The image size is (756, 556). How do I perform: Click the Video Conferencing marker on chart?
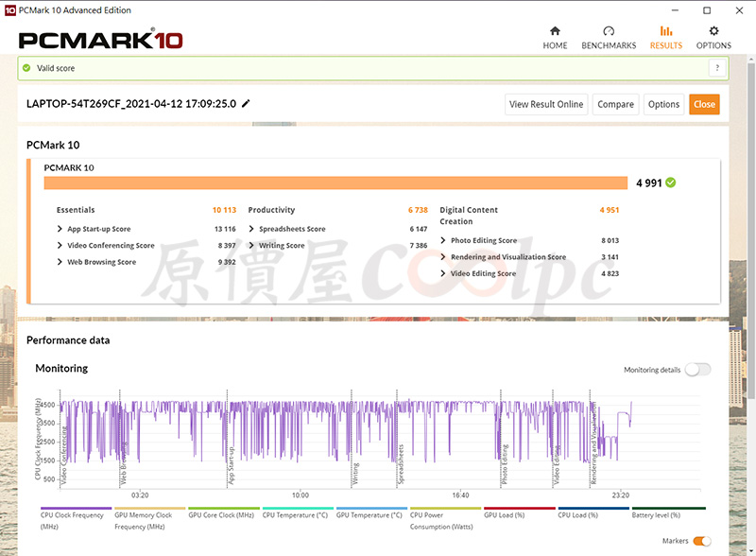(x=63, y=455)
